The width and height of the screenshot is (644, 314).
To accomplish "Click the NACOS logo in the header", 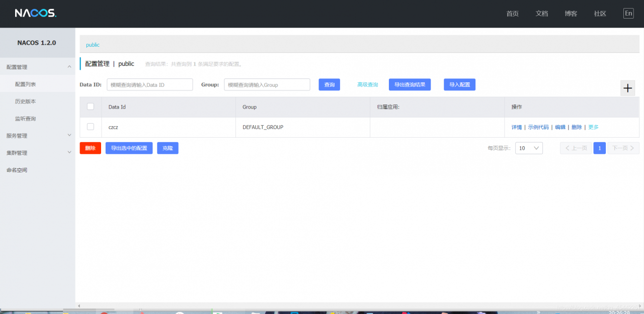I will click(x=35, y=14).
